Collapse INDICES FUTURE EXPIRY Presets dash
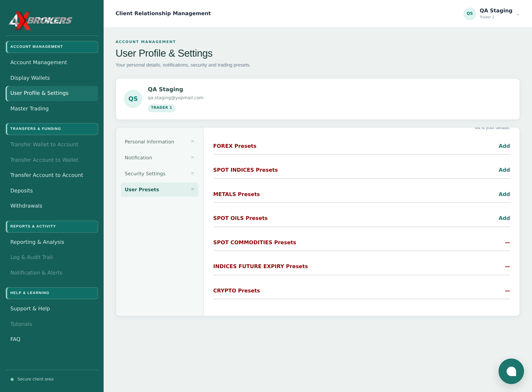Screen dimensions: 532x392 tap(507, 267)
